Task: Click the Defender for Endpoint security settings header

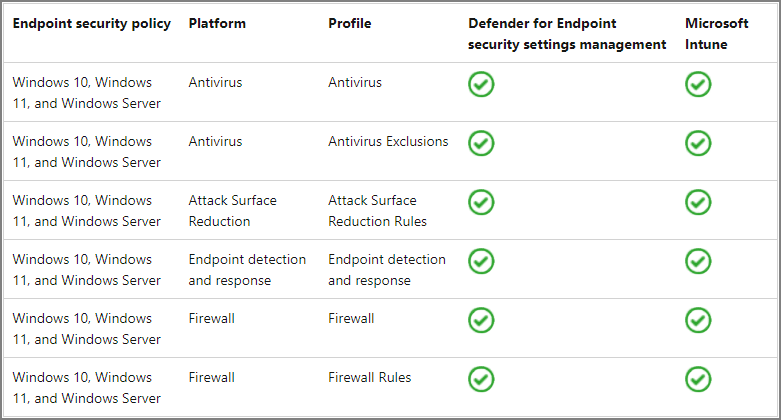Action: coord(567,34)
